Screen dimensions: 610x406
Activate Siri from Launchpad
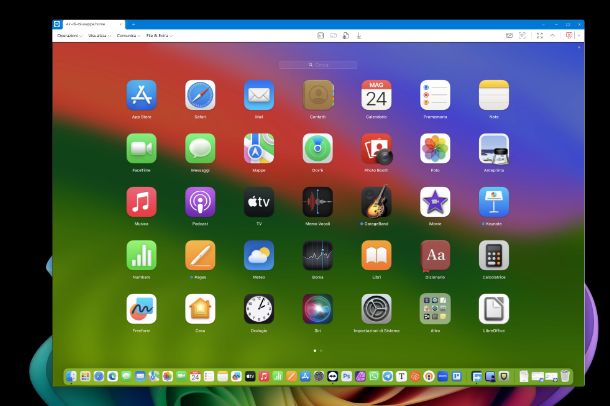pos(317,309)
